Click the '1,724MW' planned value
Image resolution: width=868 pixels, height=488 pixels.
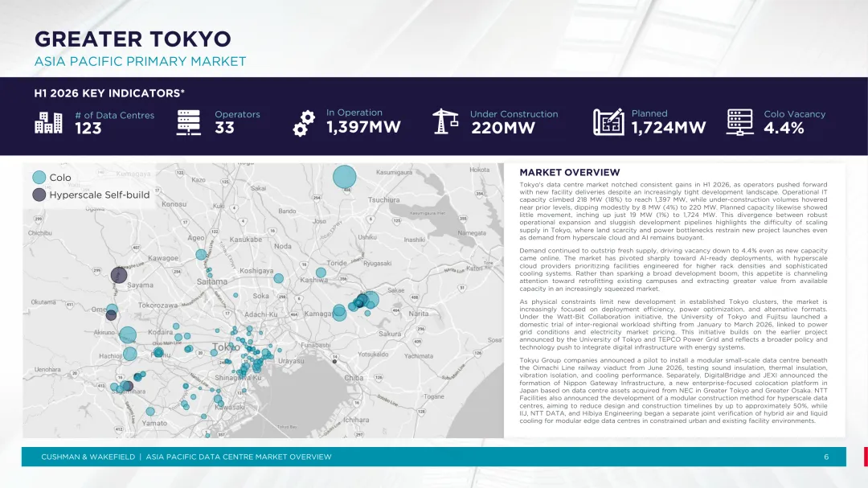click(669, 128)
